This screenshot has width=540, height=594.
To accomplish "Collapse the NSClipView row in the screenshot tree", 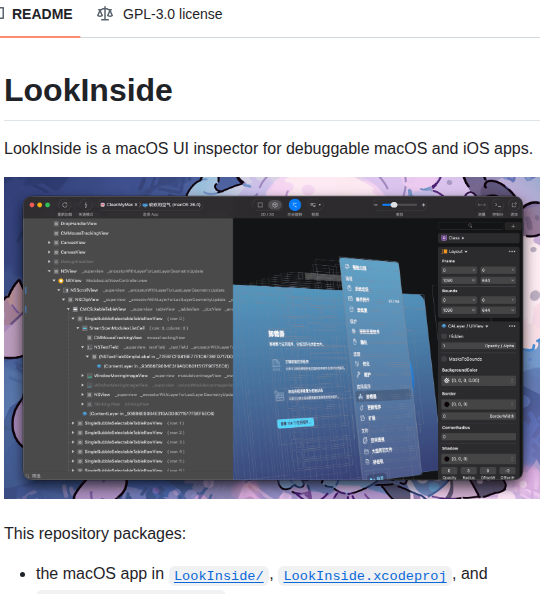I will click(x=64, y=300).
